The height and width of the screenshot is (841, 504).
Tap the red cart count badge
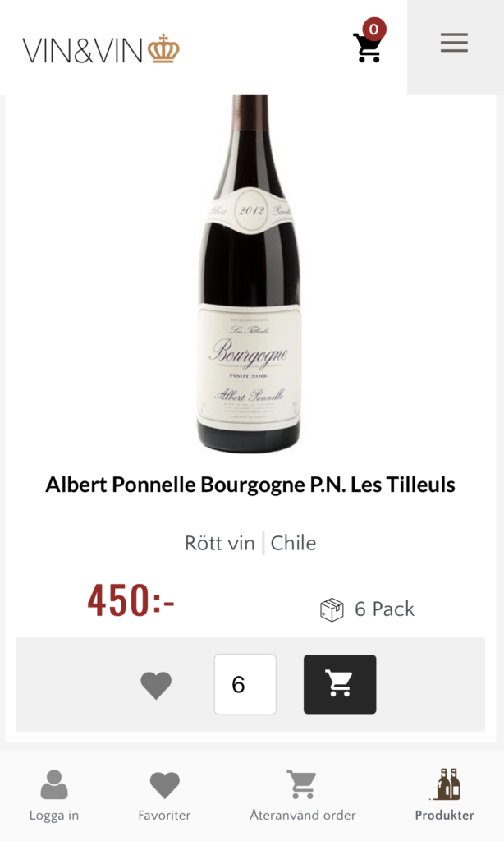374,30
